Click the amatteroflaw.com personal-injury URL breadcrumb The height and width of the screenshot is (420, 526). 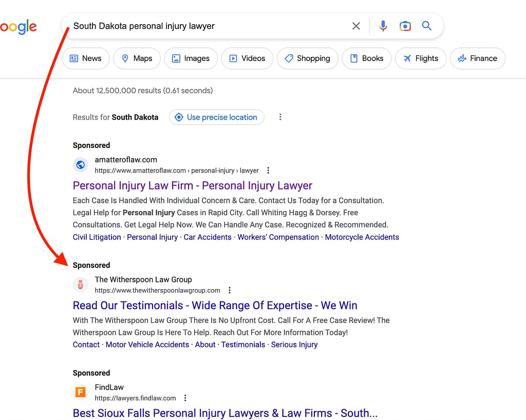click(x=177, y=170)
